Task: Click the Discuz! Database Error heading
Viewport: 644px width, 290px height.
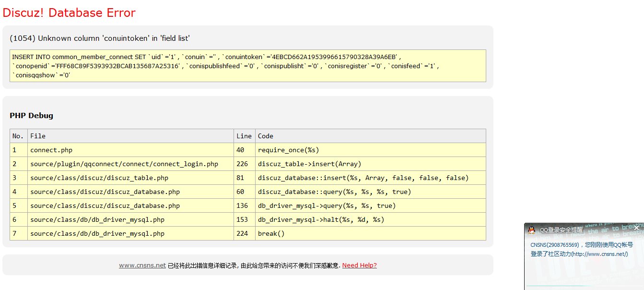Action: 69,13
